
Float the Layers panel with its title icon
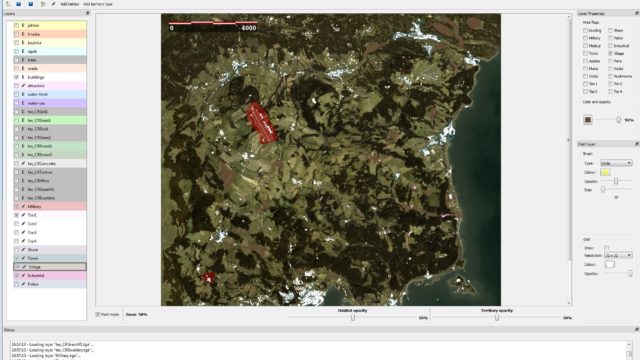87,13
